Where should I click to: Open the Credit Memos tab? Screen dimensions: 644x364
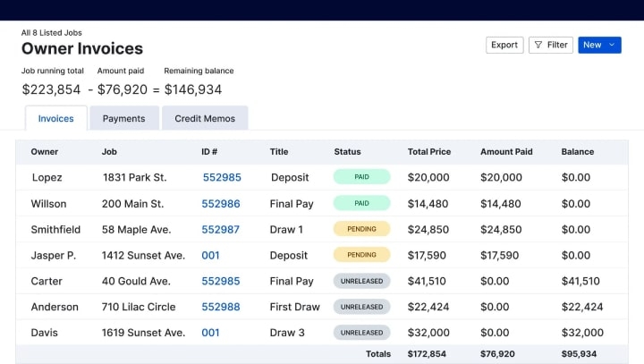[204, 118]
